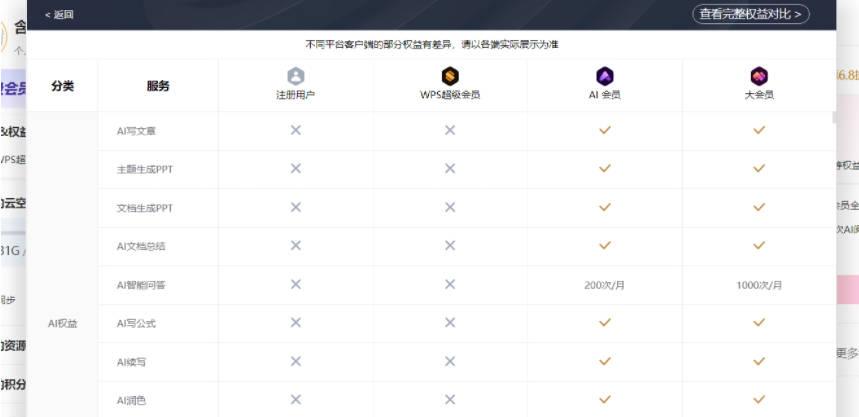Click AI写文章 cross under 注册用户
The width and height of the screenshot is (859, 417).
pyautogui.click(x=295, y=130)
